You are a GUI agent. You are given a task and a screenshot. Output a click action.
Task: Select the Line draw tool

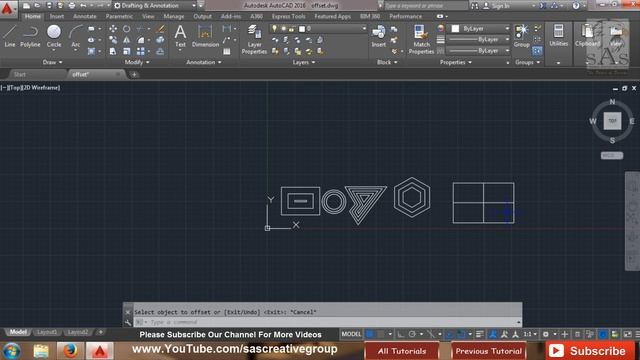coord(10,36)
